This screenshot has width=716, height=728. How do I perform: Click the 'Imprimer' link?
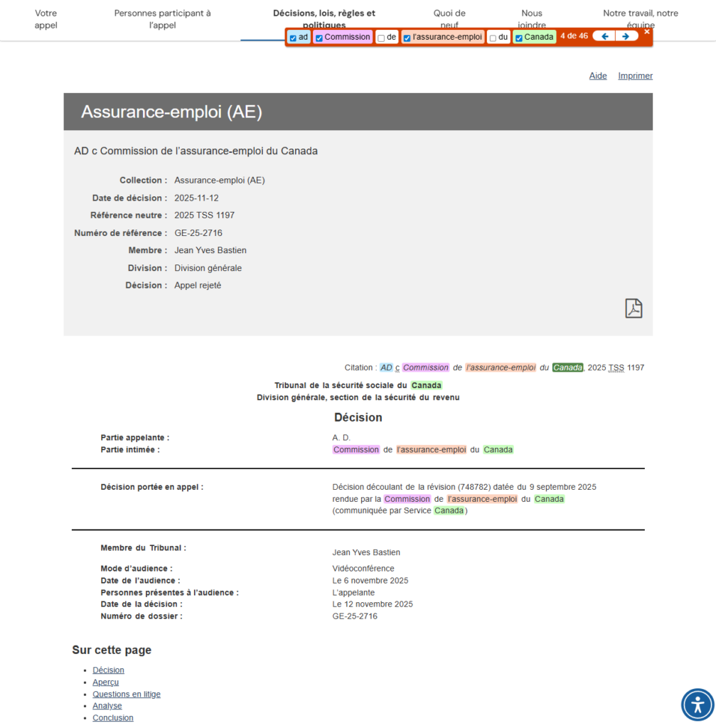pyautogui.click(x=635, y=76)
